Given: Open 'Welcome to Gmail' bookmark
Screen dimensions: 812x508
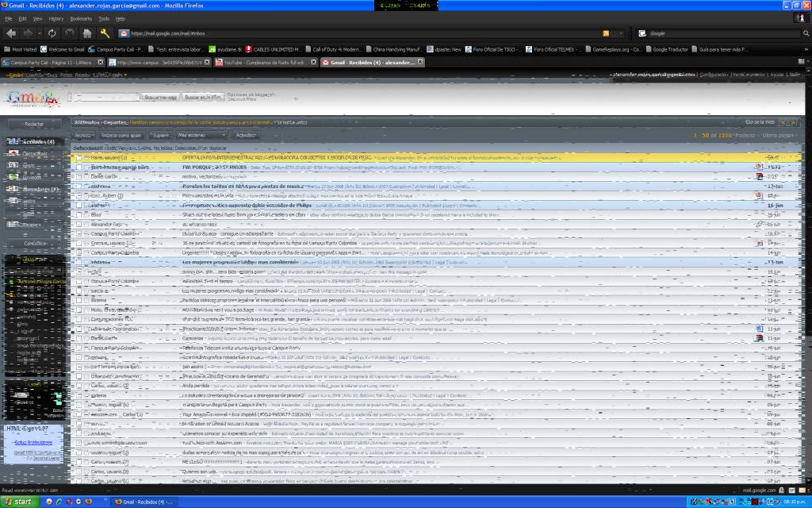Looking at the screenshot, I should pyautogui.click(x=62, y=49).
